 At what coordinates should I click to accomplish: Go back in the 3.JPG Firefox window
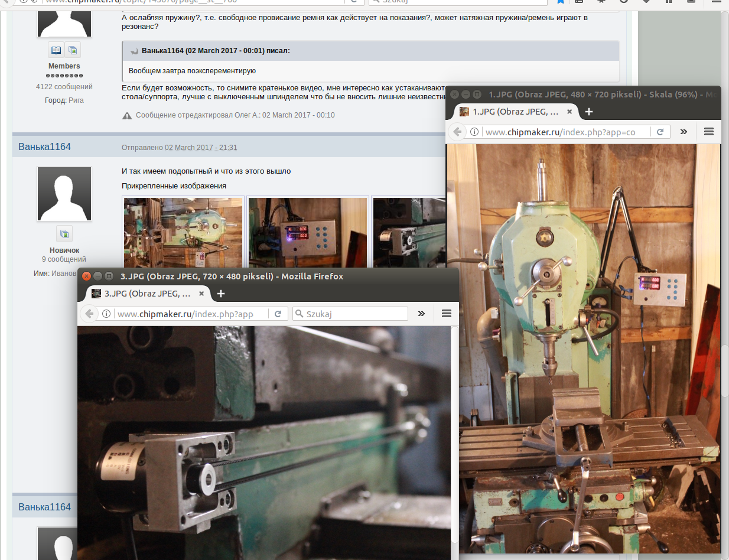coord(89,314)
